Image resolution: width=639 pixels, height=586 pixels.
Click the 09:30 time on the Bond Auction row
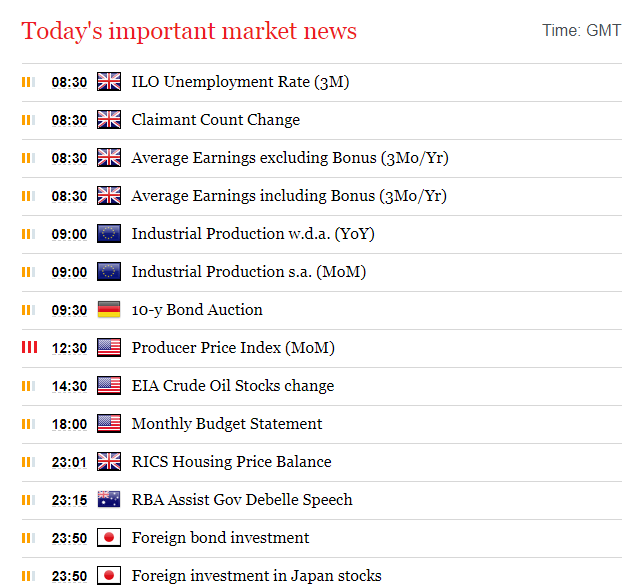pyautogui.click(x=69, y=310)
